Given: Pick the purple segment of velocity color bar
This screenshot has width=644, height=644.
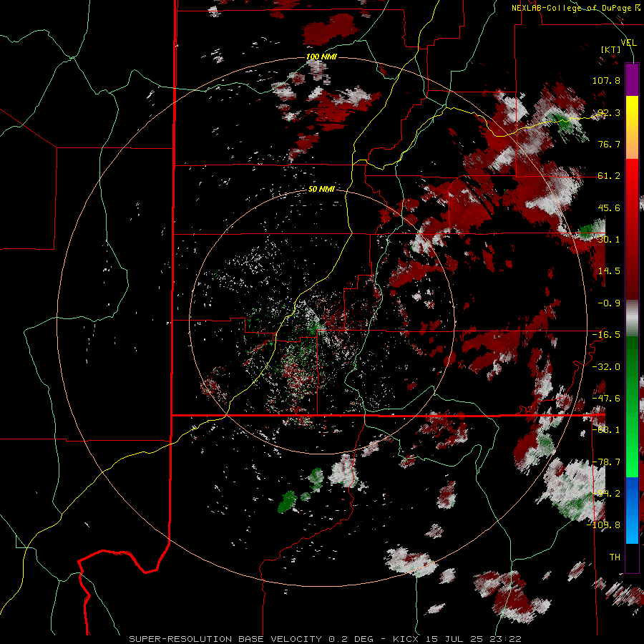Looking at the screenshot, I should coord(632,79).
